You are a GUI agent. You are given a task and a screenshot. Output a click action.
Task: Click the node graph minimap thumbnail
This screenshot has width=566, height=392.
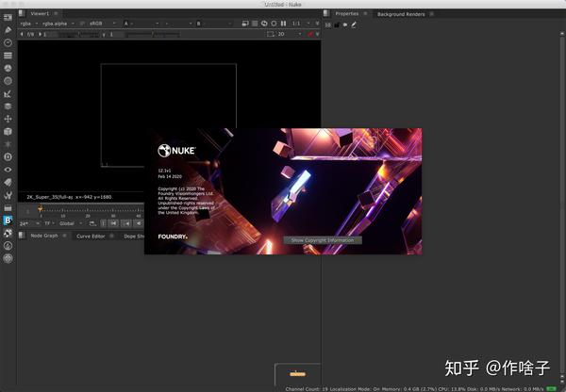[297, 374]
